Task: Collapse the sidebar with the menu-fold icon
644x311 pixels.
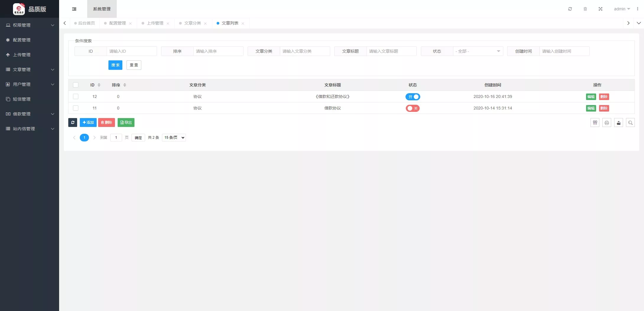Action: 74,9
